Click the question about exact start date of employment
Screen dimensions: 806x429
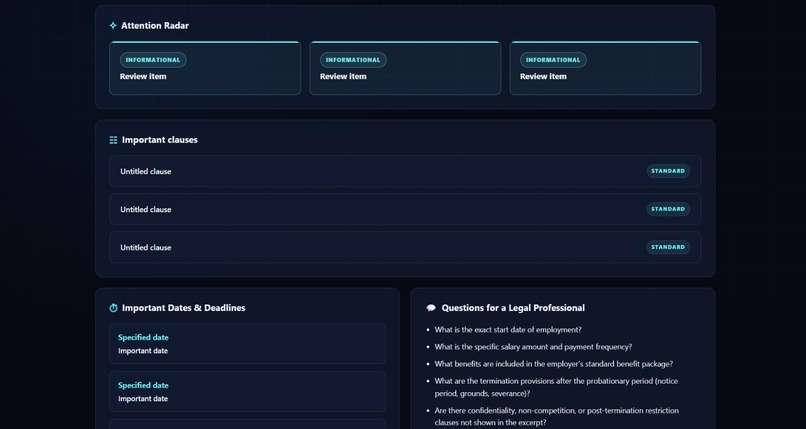coord(508,330)
